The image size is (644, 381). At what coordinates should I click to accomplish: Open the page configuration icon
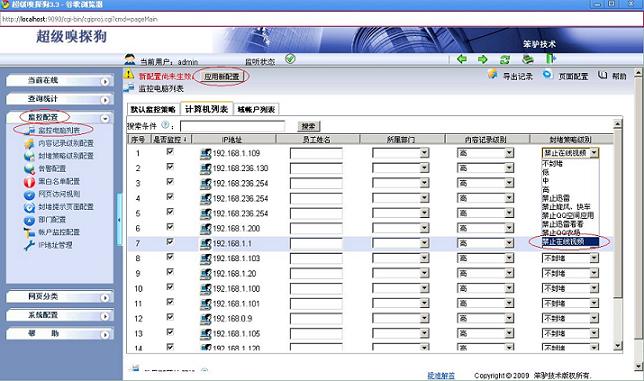(x=547, y=75)
